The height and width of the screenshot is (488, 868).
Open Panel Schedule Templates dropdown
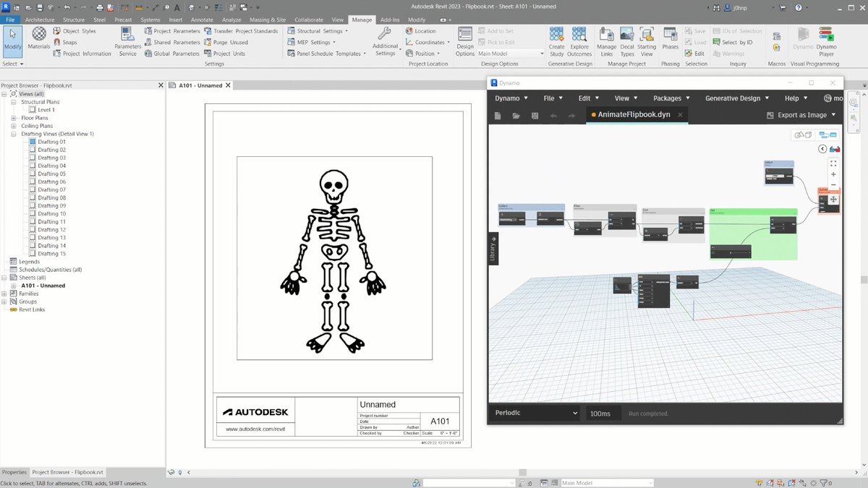point(327,53)
